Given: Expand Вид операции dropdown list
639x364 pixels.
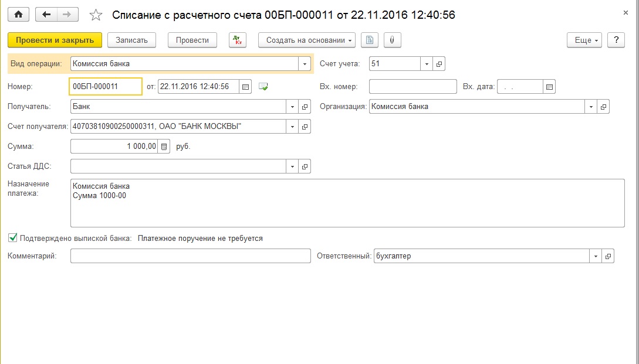Looking at the screenshot, I should (305, 63).
